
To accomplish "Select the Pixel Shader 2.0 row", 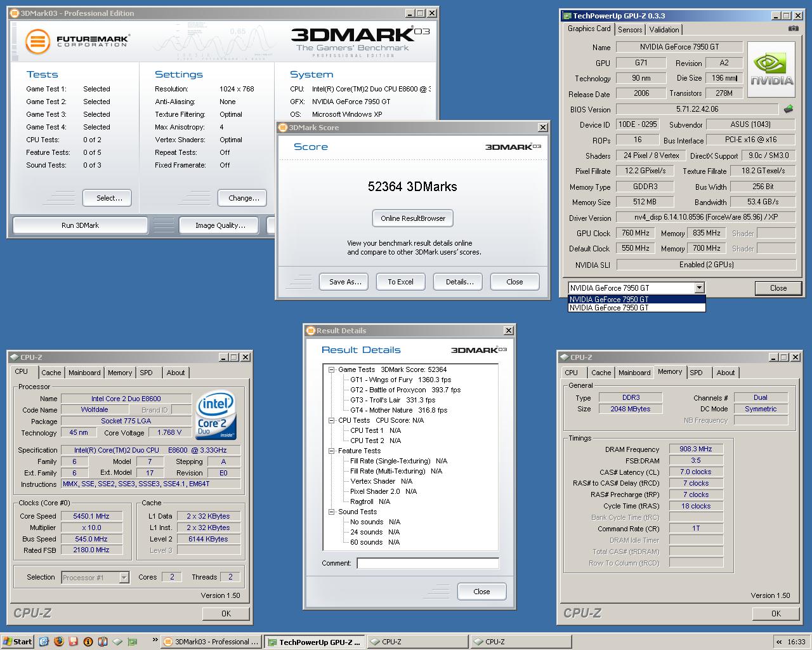I will (383, 491).
